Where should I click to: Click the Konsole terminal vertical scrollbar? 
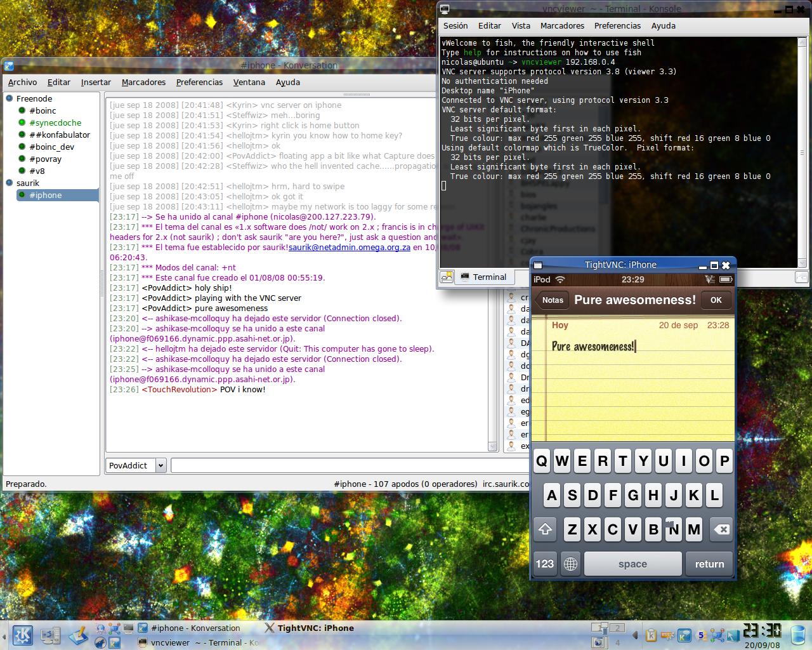point(802,152)
